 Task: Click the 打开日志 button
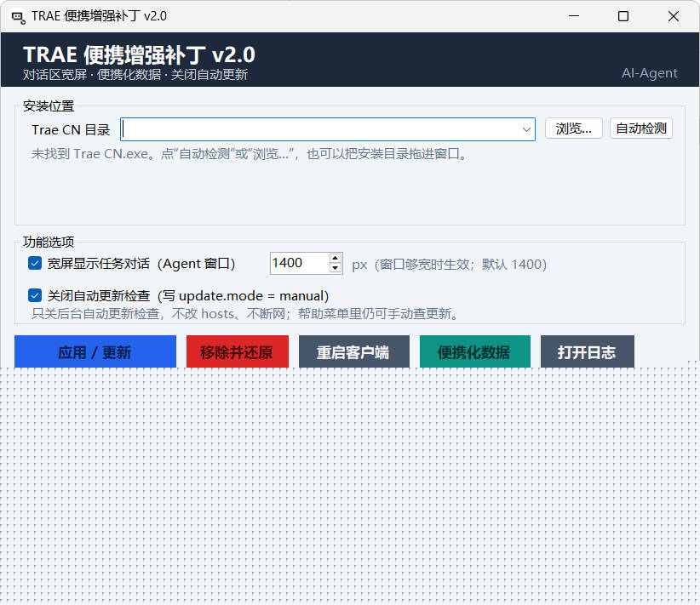587,352
